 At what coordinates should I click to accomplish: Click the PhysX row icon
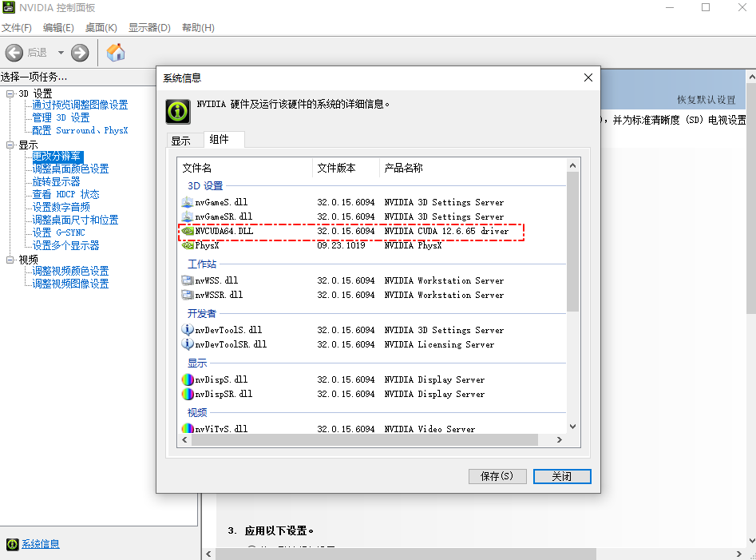[x=187, y=245]
